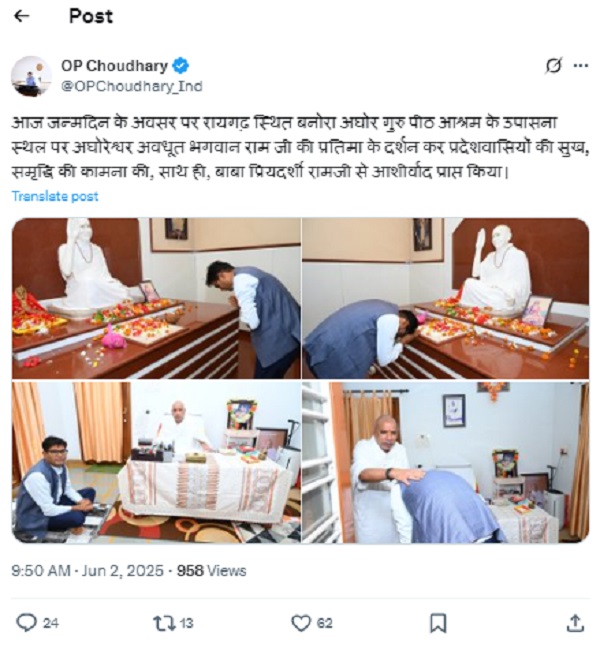Open OP Choudhary's profile avatar
This screenshot has height=651, width=600.
31,76
